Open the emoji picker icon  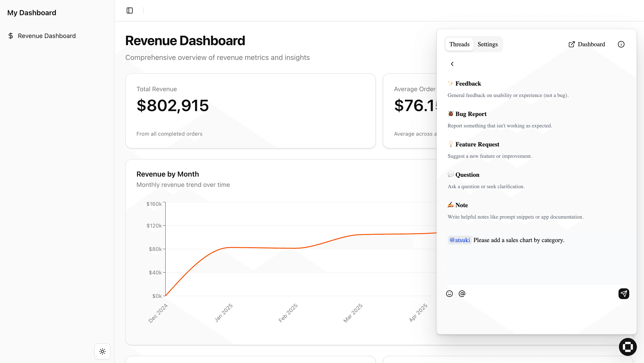[449, 293]
